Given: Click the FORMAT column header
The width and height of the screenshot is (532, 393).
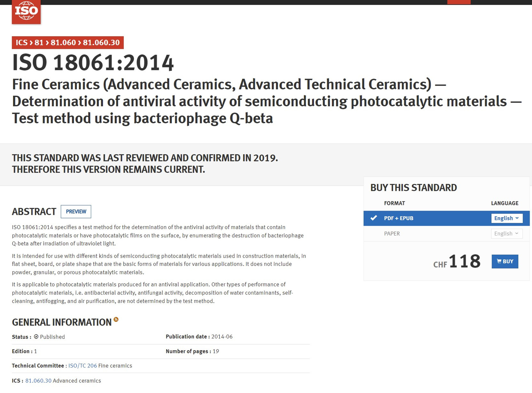Looking at the screenshot, I should tap(395, 203).
